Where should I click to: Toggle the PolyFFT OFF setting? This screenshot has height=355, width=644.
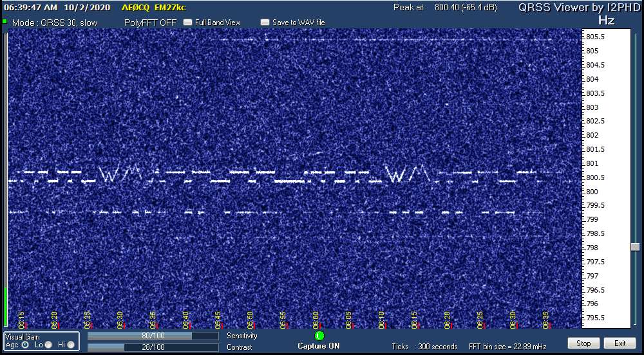150,23
